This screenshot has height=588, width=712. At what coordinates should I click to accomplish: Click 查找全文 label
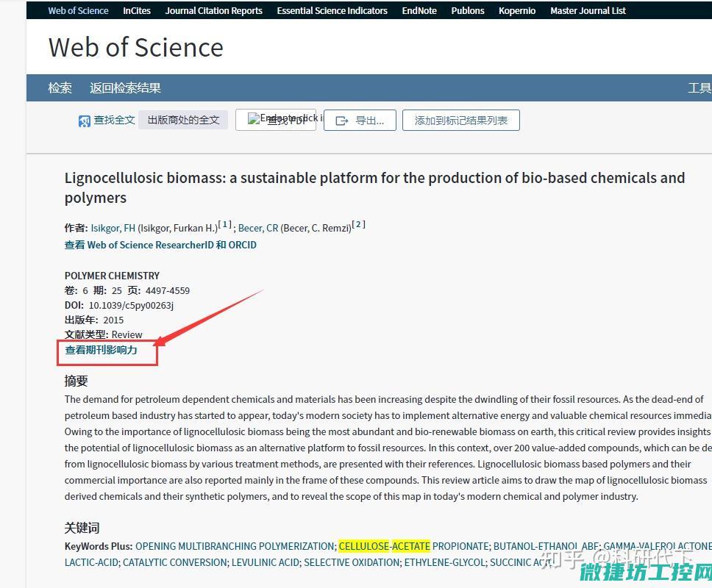(115, 120)
